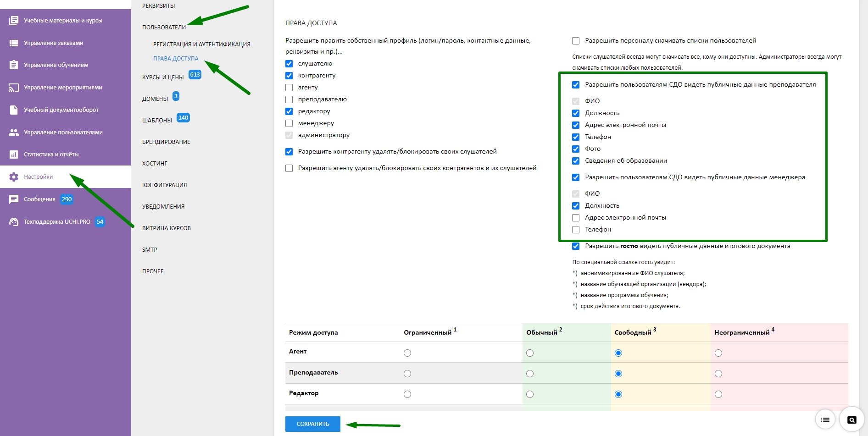Collapse ПОЛЬЗОВАТЕЛИ settings category
Image resolution: width=868 pixels, height=436 pixels.
click(x=164, y=28)
